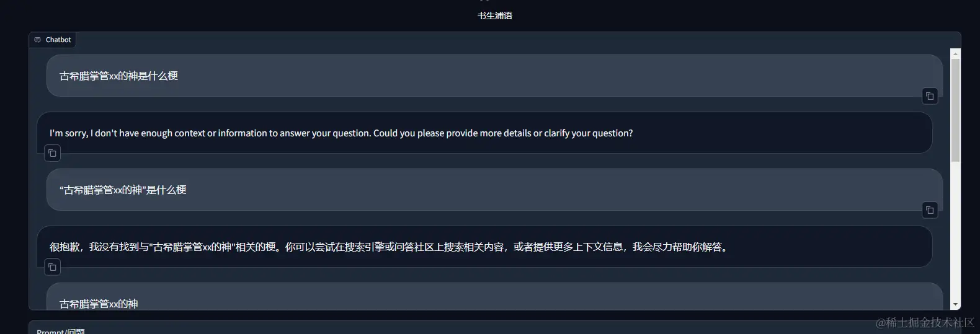Click the '稀土掘金技术社区' watermark
Image resolution: width=980 pixels, height=334 pixels.
[x=925, y=322]
